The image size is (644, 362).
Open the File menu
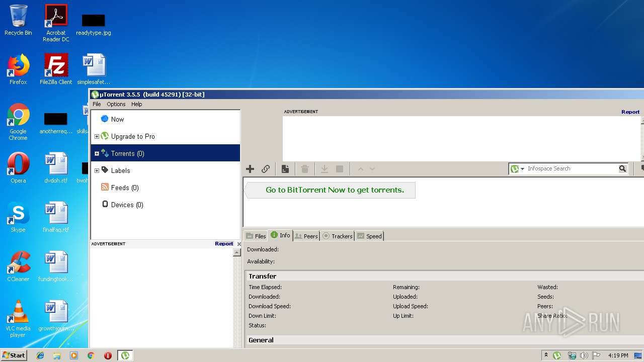click(97, 104)
